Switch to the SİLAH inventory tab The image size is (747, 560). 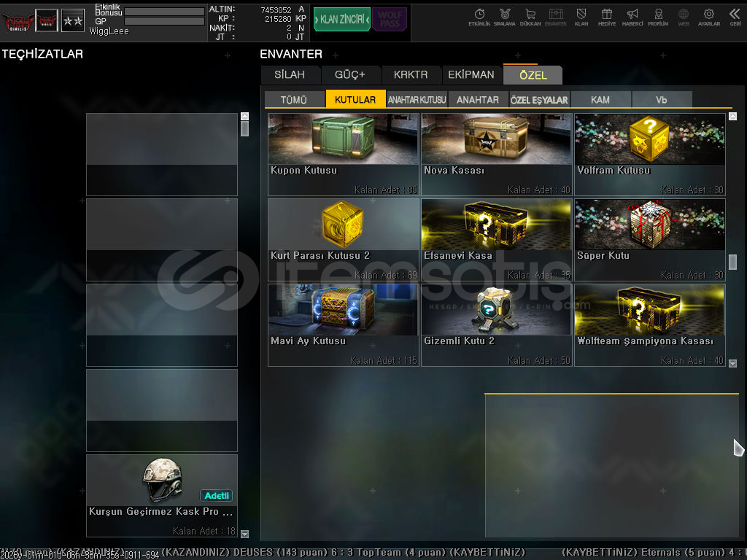(x=290, y=75)
